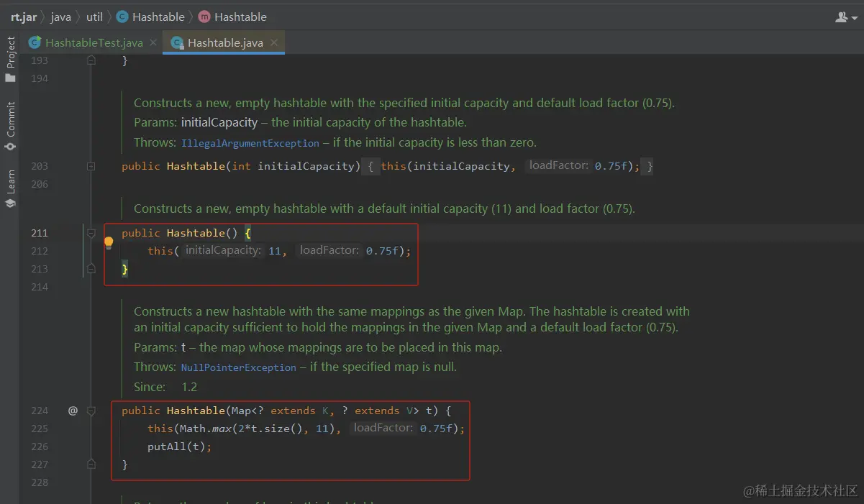
Task: Click the method icon beside Hashtable in breadcrumb
Action: click(204, 17)
